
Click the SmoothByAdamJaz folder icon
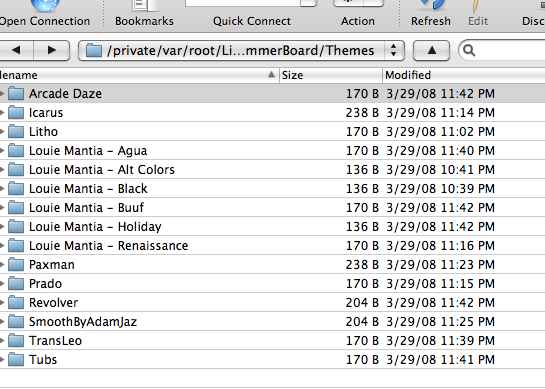16,321
